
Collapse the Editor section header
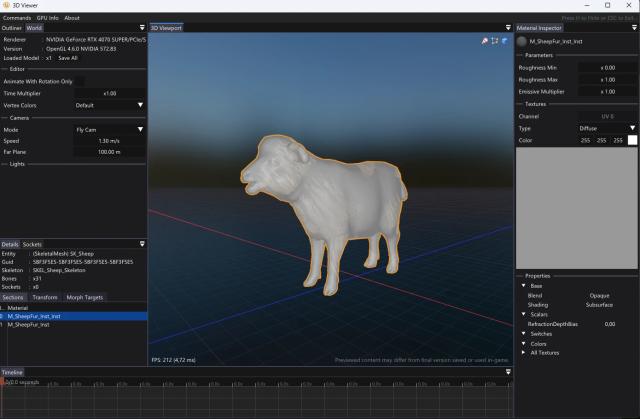click(x=17, y=69)
